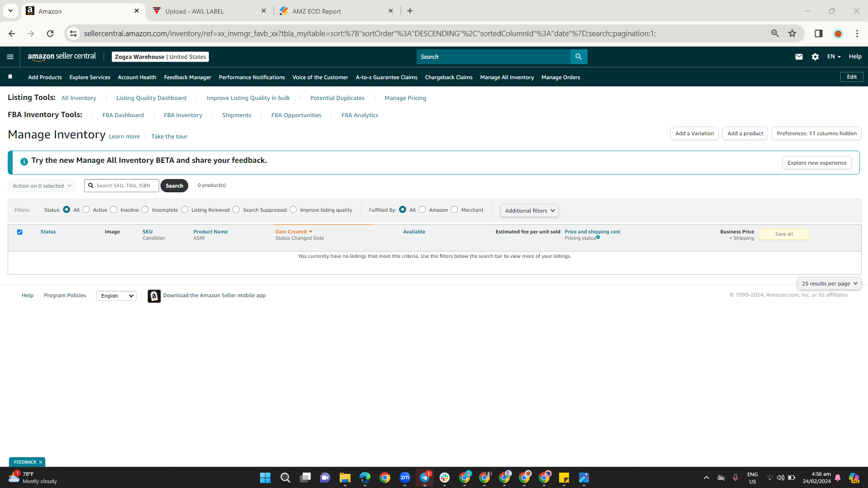This screenshot has width=868, height=488.
Task: Select the Incomplete status filter
Action: (145, 210)
